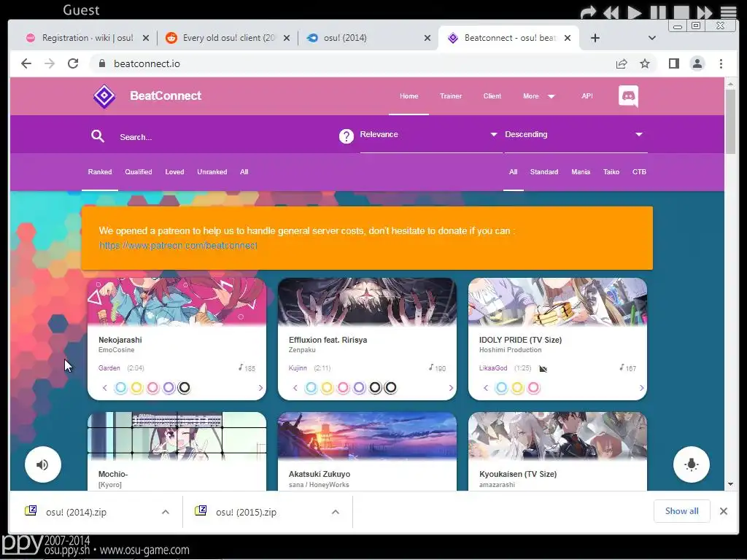
Task: Toggle the volume speaker button
Action: pos(43,464)
